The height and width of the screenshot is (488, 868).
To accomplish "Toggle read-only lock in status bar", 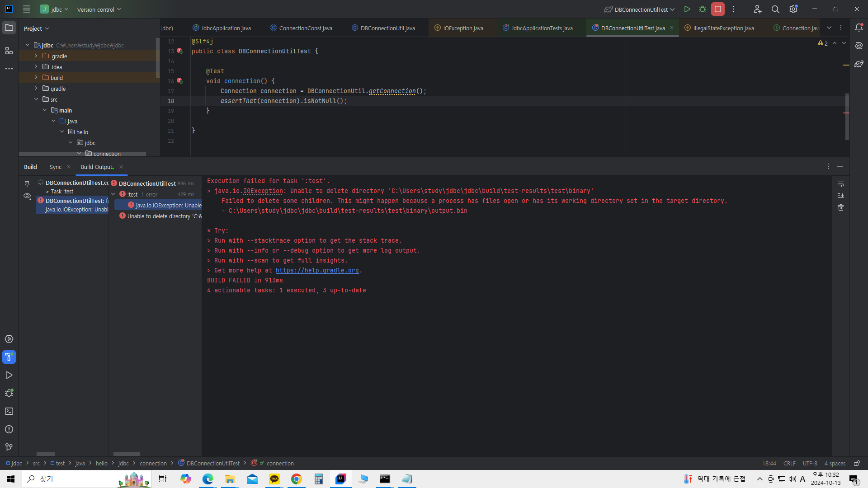I will (857, 463).
